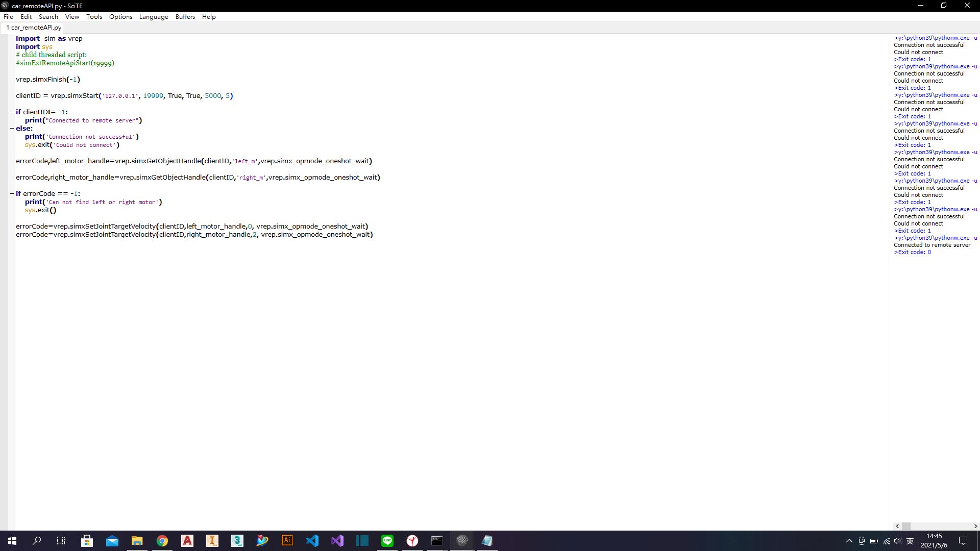Open the Search menu

tap(48, 16)
